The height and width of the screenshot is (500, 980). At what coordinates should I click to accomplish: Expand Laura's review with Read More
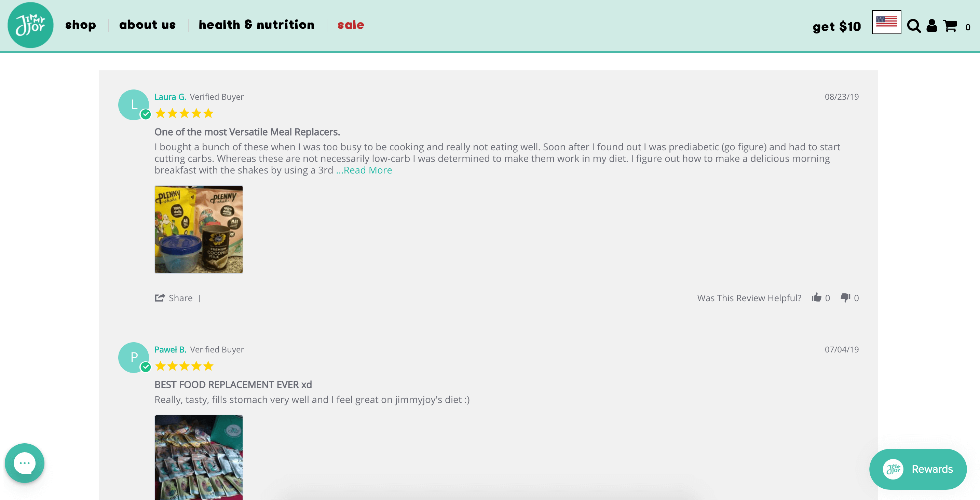(364, 170)
